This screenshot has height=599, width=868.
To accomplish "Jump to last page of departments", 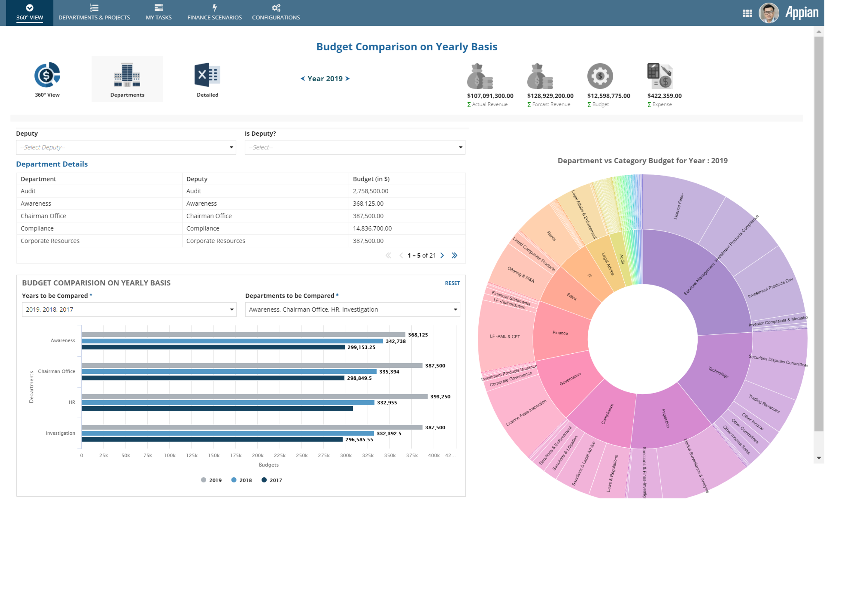I will pyautogui.click(x=455, y=256).
